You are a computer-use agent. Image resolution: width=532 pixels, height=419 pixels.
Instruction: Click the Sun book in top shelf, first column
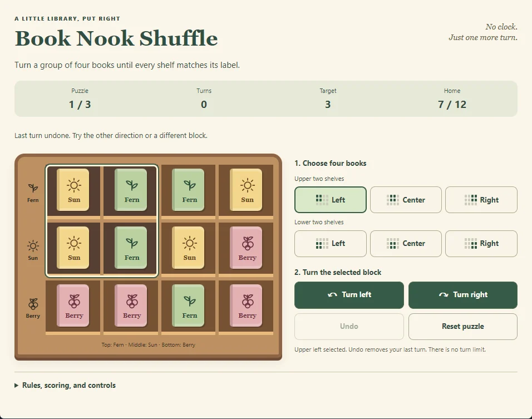pyautogui.click(x=73, y=190)
